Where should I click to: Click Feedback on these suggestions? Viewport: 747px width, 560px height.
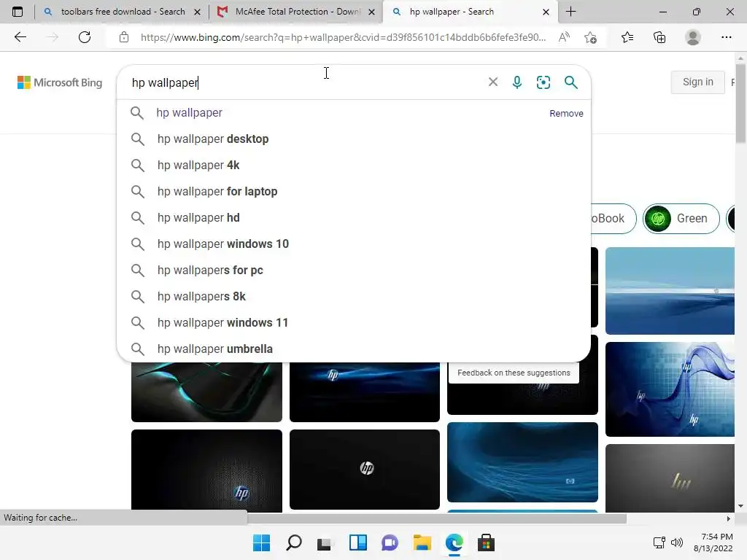tap(514, 373)
